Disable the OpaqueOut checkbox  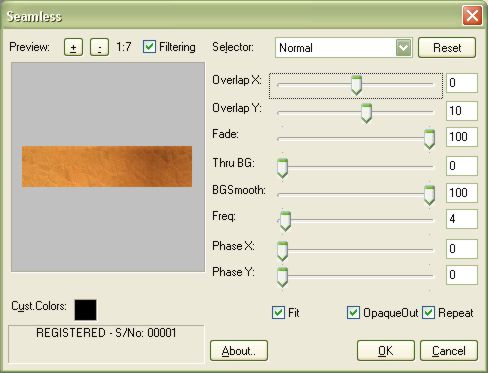point(353,313)
